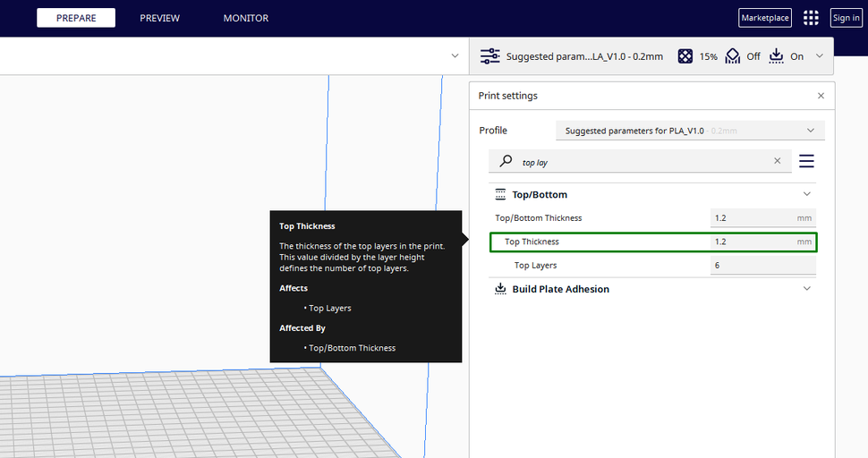Screen dimensions: 868x458
Task: Click the Sign in button
Action: pyautogui.click(x=847, y=18)
